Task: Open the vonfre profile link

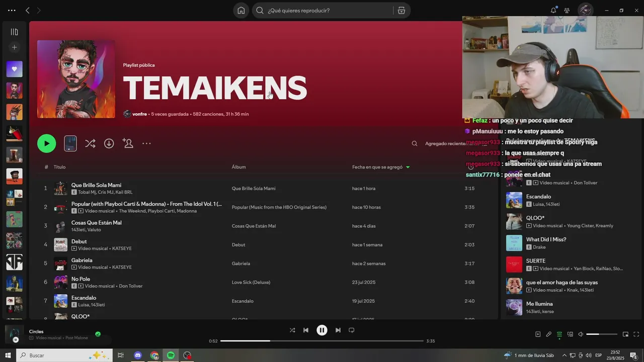Action: [139, 114]
